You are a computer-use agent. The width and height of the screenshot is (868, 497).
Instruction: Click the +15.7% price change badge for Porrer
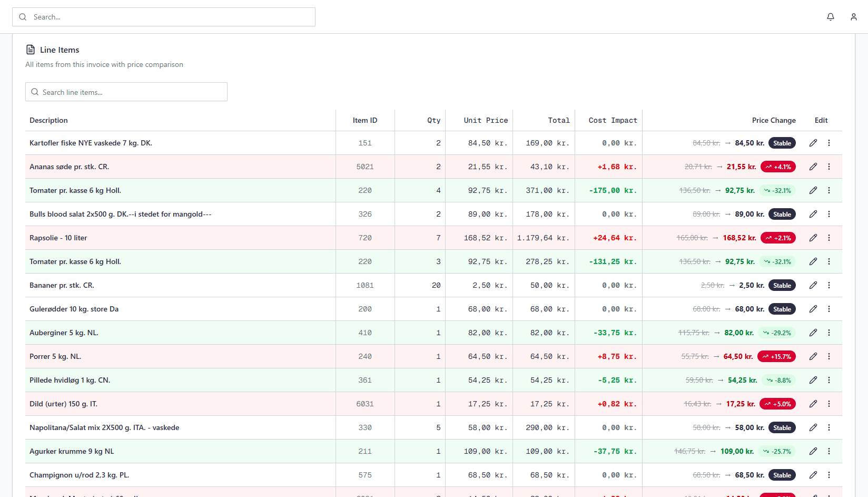pos(776,356)
